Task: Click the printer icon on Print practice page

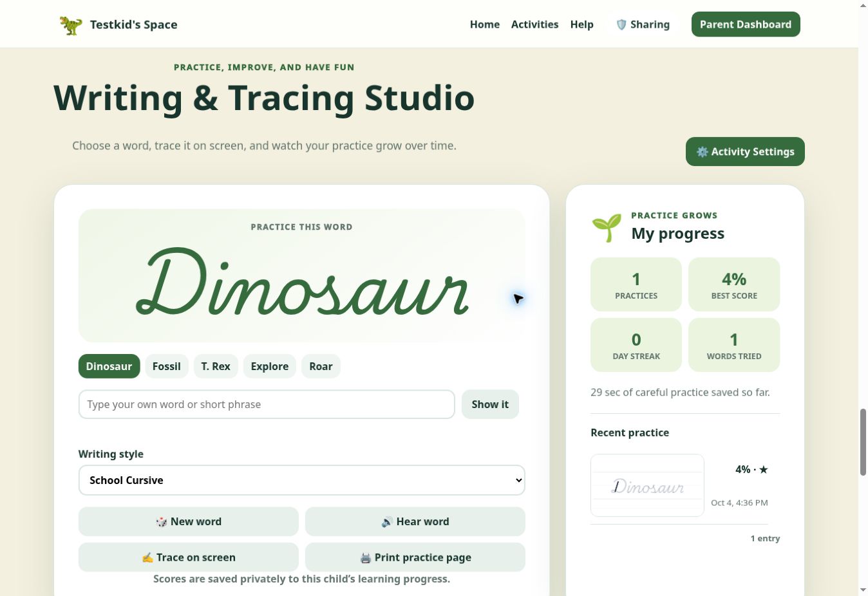Action: click(366, 558)
